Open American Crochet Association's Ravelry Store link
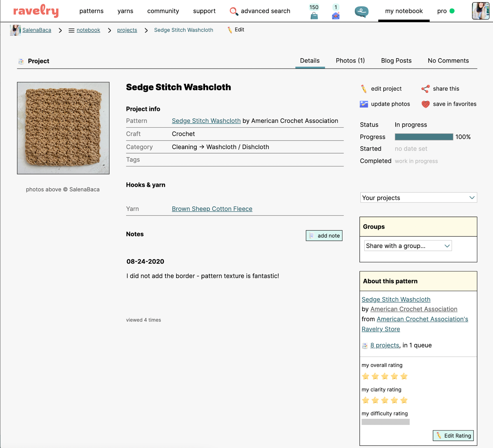This screenshot has width=493, height=448. tap(415, 324)
